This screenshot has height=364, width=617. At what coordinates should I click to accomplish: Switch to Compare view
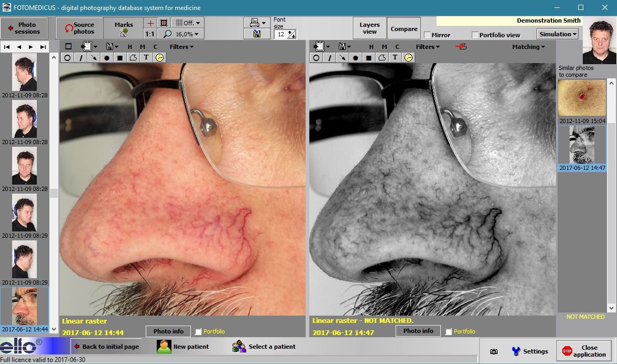pyautogui.click(x=404, y=28)
